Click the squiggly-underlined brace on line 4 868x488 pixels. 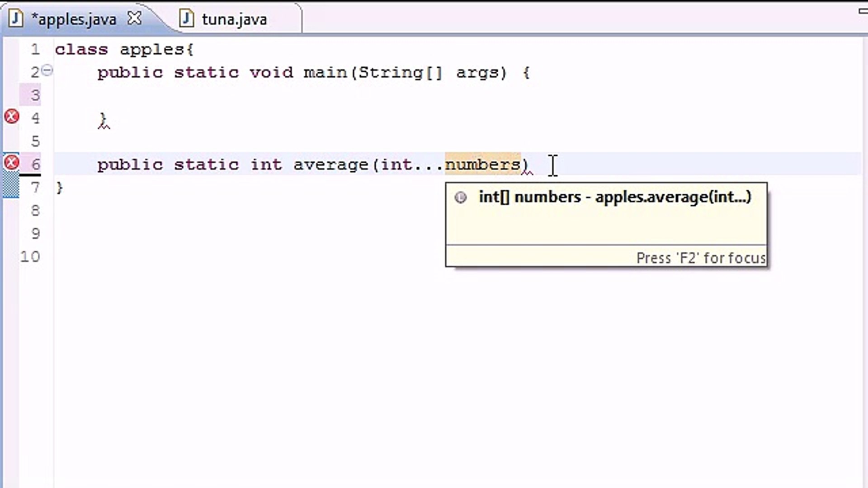pyautogui.click(x=103, y=120)
